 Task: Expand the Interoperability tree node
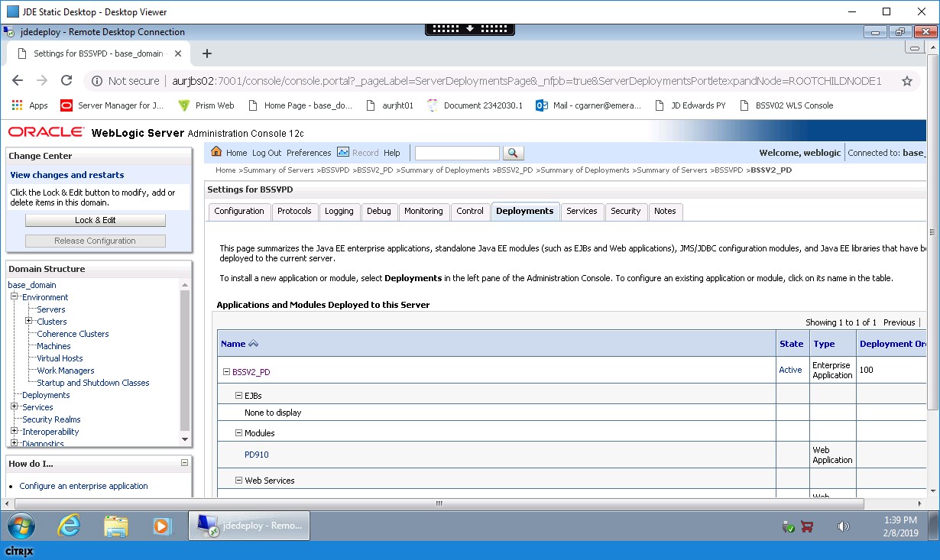14,431
